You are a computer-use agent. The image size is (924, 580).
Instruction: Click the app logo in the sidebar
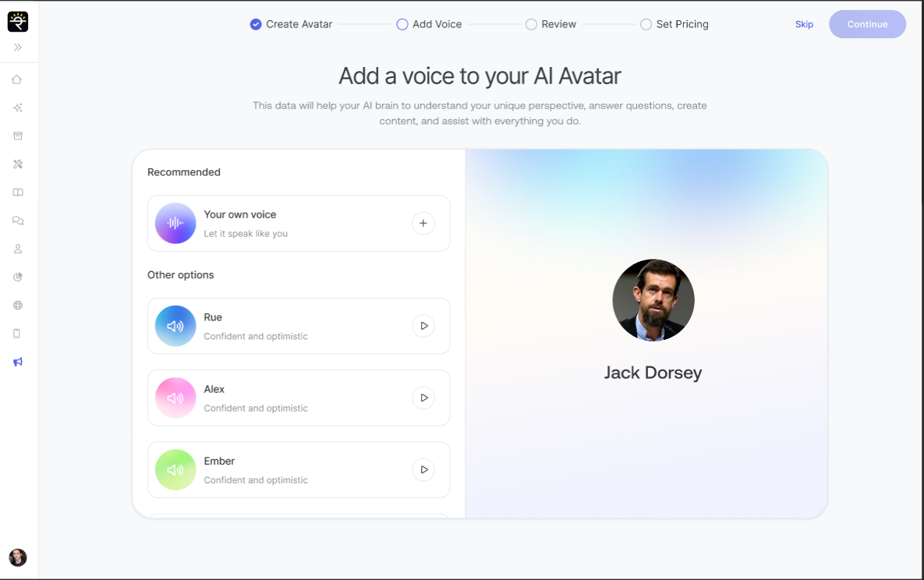(x=18, y=22)
